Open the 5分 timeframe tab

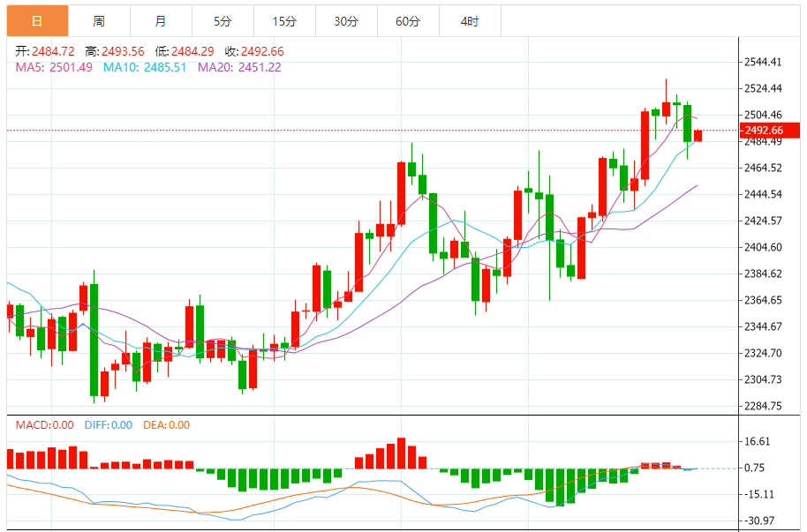coord(222,21)
